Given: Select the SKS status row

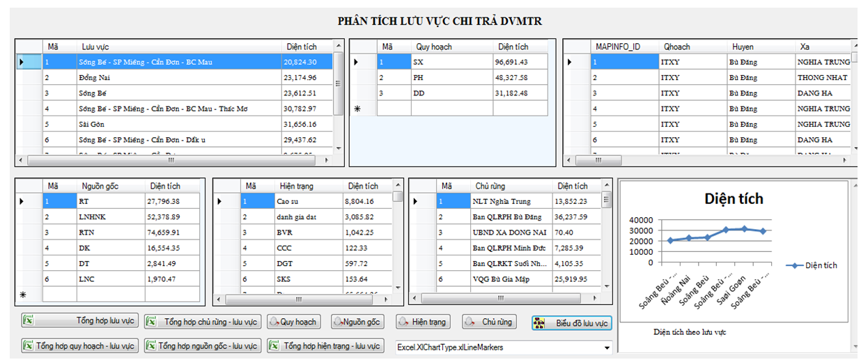Looking at the screenshot, I should pyautogui.click(x=304, y=279).
